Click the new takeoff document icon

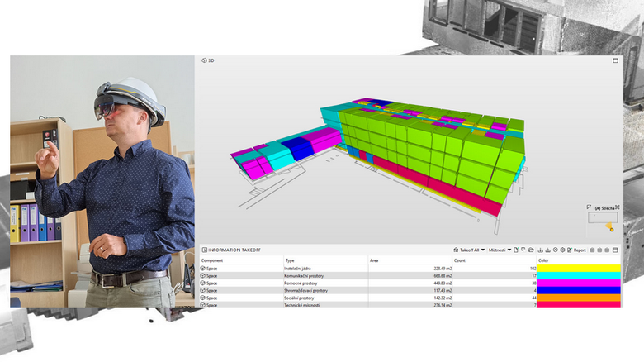(x=515, y=250)
